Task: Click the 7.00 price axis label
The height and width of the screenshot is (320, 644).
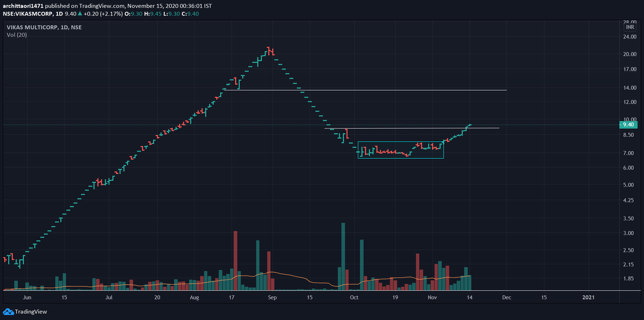Action: point(630,154)
